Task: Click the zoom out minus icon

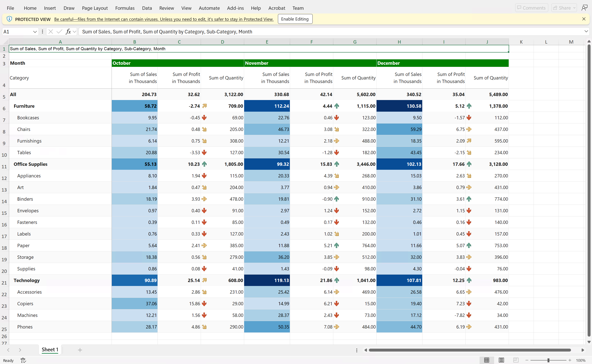Action: pyautogui.click(x=527, y=360)
